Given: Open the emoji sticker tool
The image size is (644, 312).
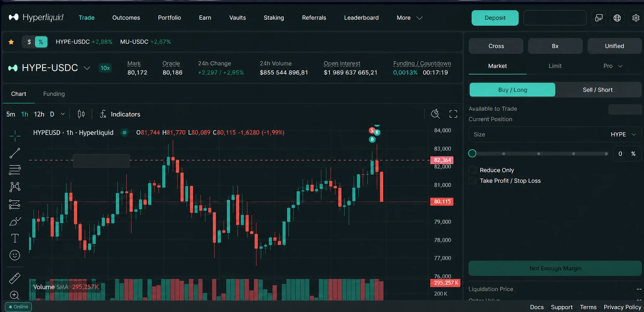Looking at the screenshot, I should click(x=15, y=255).
